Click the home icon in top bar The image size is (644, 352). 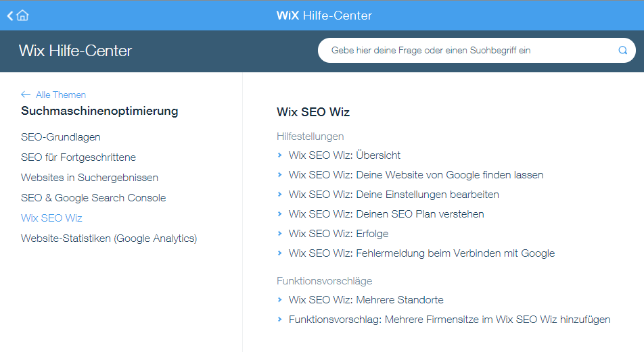click(23, 16)
